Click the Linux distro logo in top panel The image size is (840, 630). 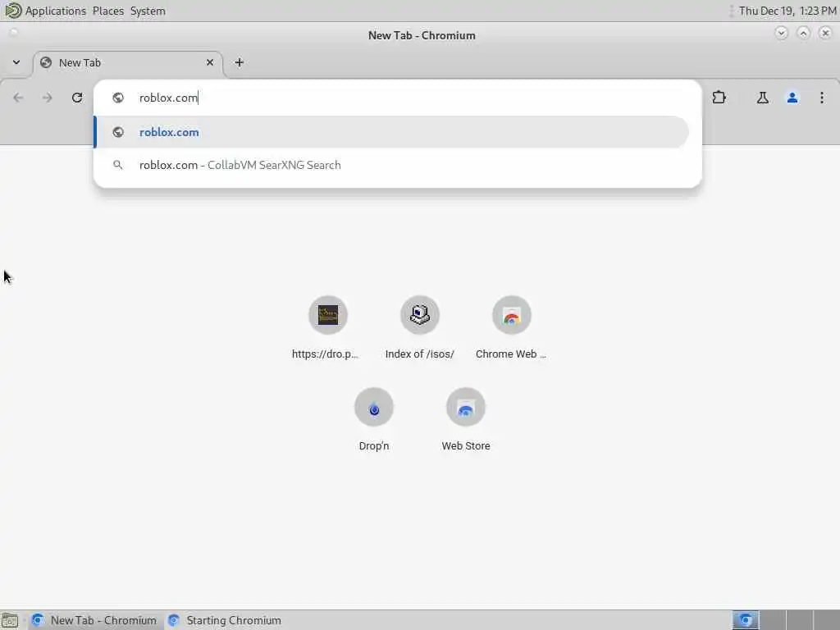click(x=12, y=10)
